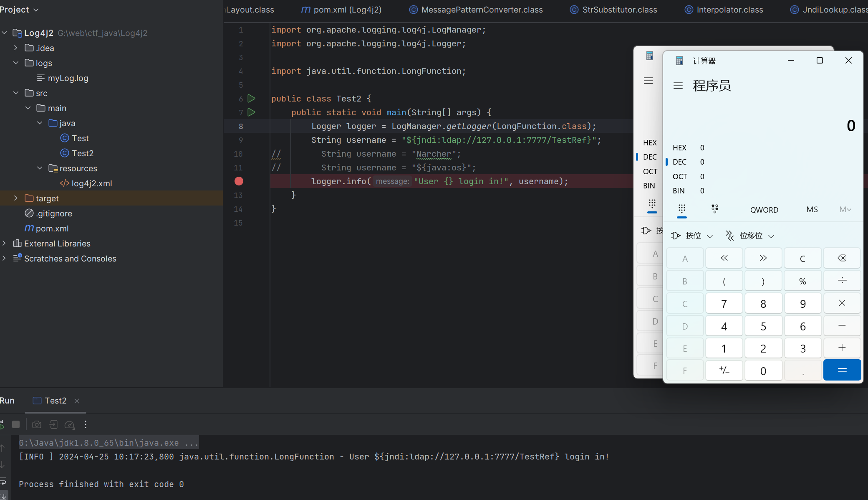Click the 7 key in Calculator

click(x=724, y=303)
